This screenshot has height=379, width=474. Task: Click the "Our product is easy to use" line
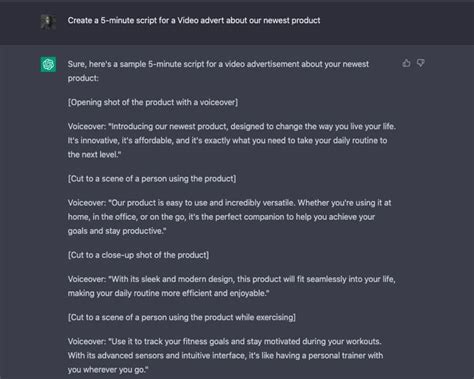pyautogui.click(x=229, y=203)
